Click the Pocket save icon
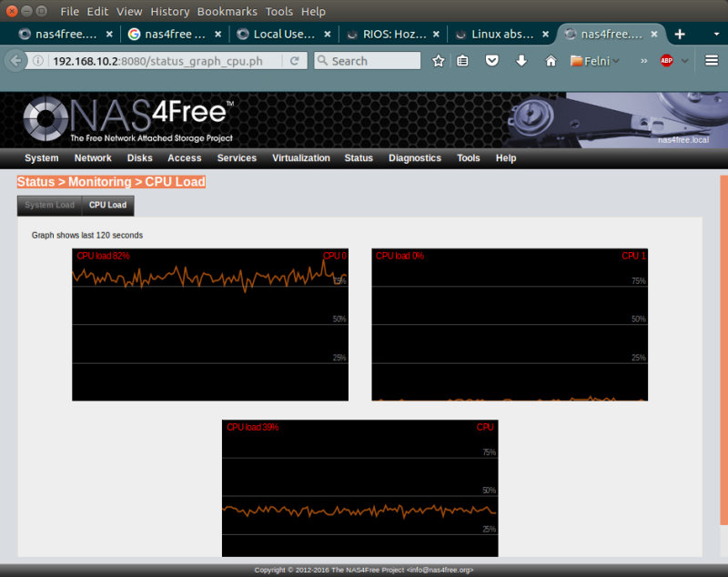Viewport: 728px width, 577px height. pyautogui.click(x=491, y=61)
